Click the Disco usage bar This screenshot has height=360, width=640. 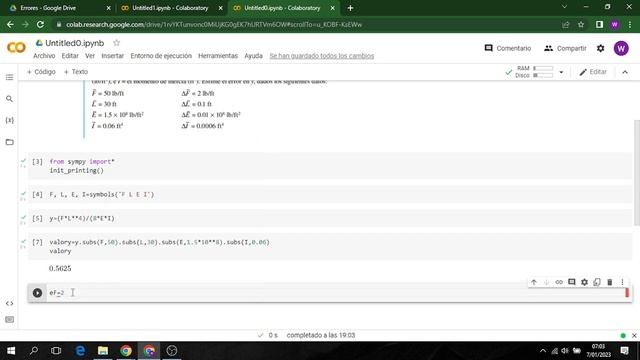[543, 76]
